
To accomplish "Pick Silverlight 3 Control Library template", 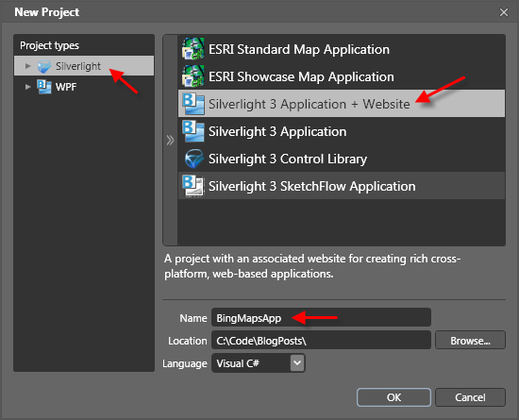I will click(342, 159).
